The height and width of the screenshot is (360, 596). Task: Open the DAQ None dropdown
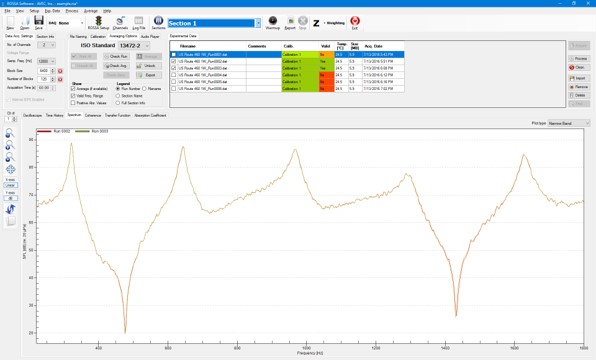(82, 23)
